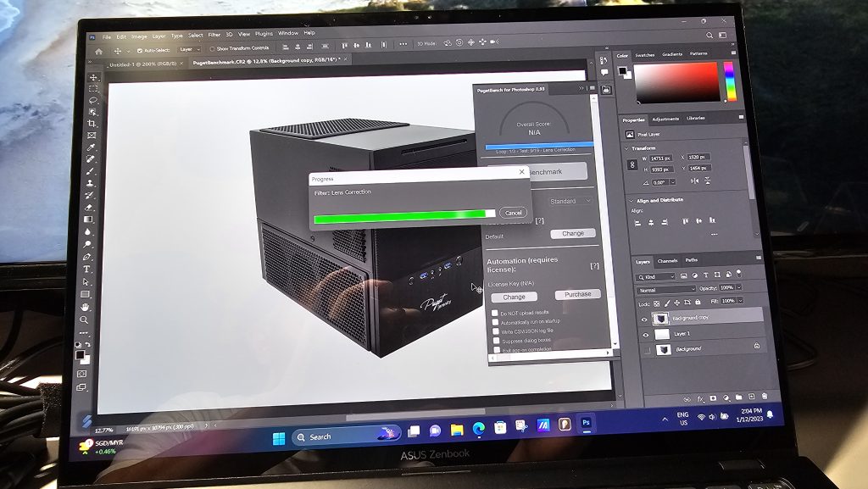868x489 pixels.
Task: Select the Lasso tool
Action: (x=92, y=100)
